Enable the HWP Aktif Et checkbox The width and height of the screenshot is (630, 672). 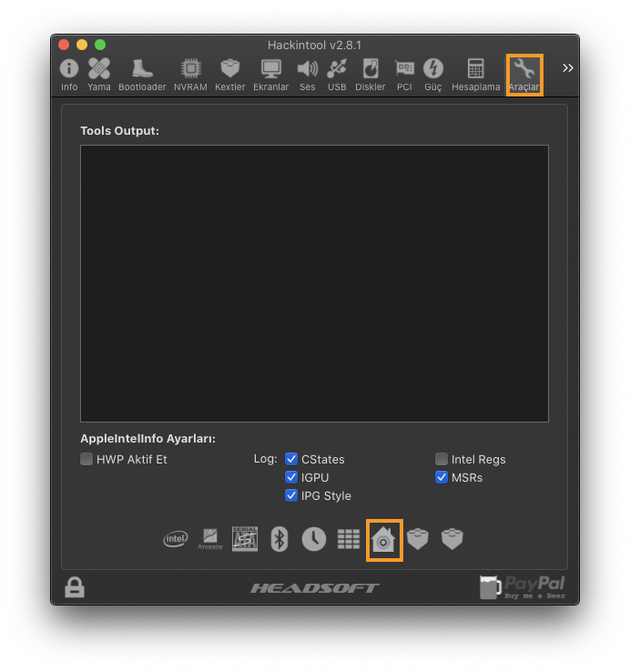click(86, 459)
